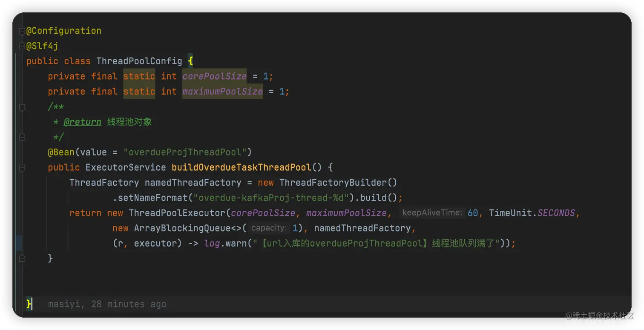644x330 pixels.
Task: Click the ExecutorService return type
Action: [126, 167]
